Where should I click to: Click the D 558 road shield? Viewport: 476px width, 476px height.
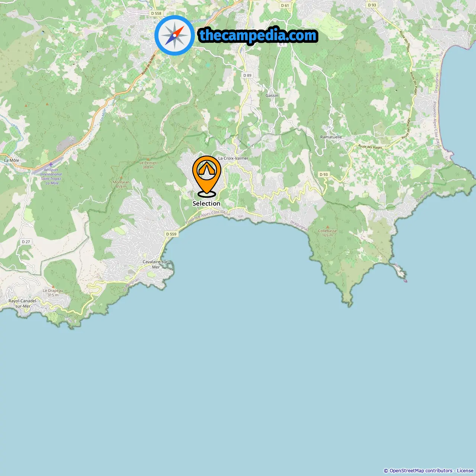pos(156,13)
